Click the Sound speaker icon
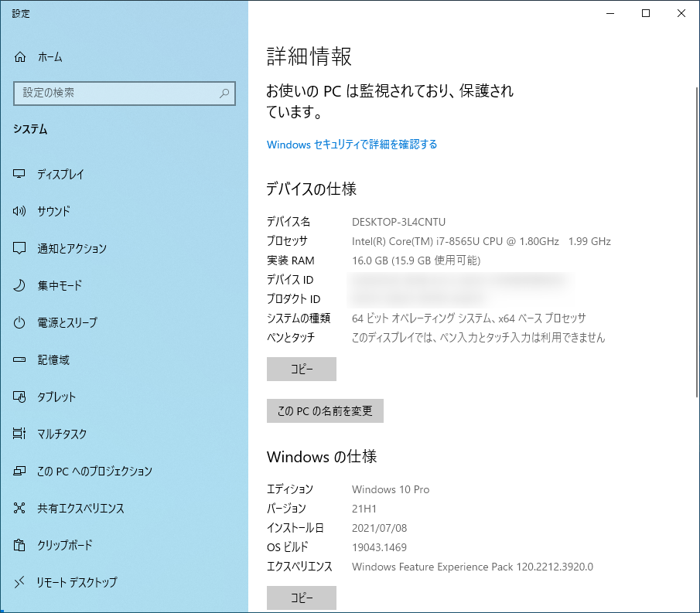 19,211
